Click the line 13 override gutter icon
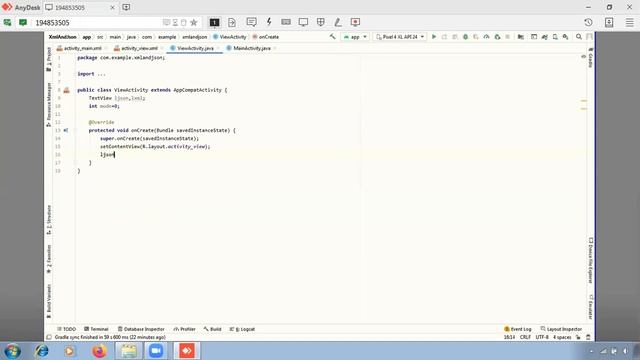The image size is (640, 360). click(x=66, y=130)
